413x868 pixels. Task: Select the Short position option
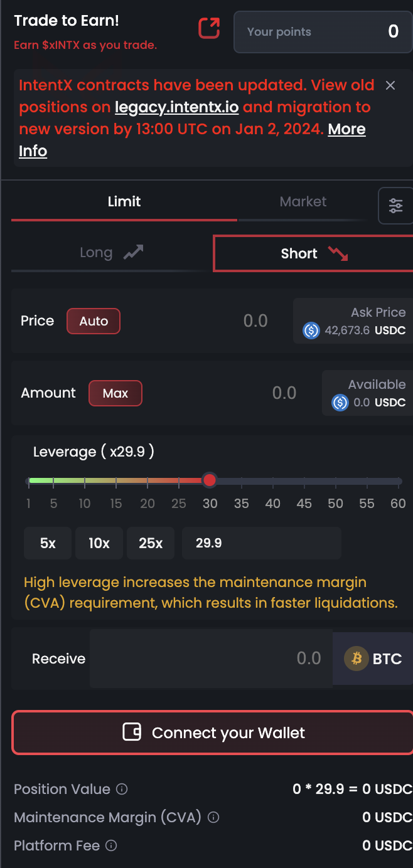(313, 253)
